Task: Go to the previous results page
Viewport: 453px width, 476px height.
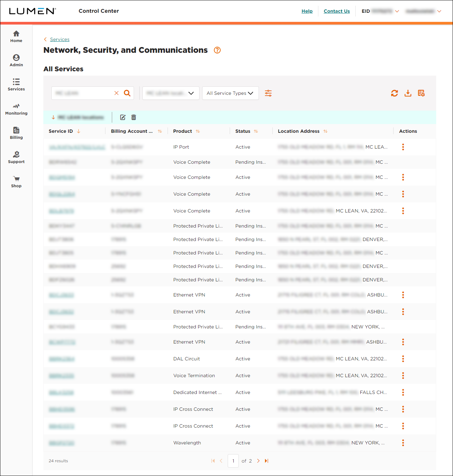Action: click(x=221, y=461)
